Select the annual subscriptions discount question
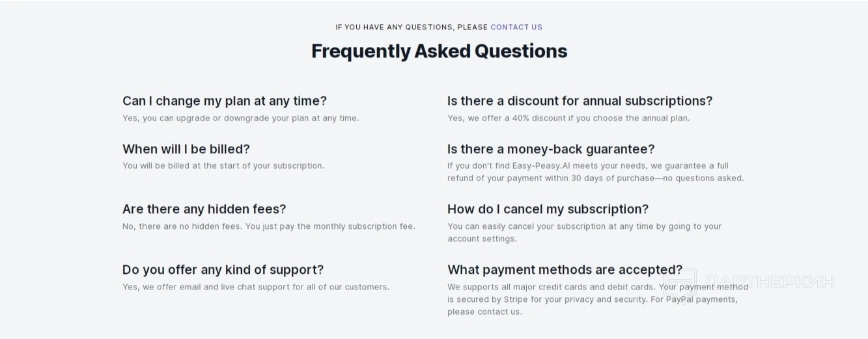Viewport: 868px width, 339px height. (580, 101)
